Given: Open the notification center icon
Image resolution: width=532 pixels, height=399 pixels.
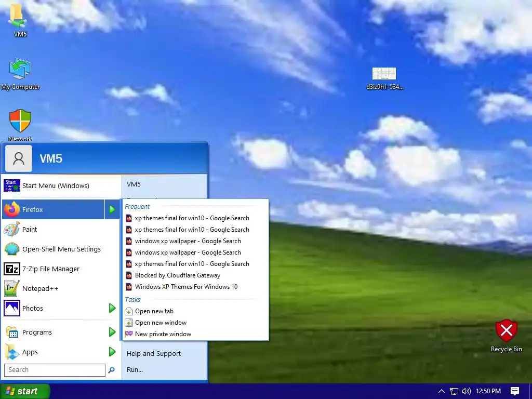Looking at the screenshot, I should (x=515, y=391).
